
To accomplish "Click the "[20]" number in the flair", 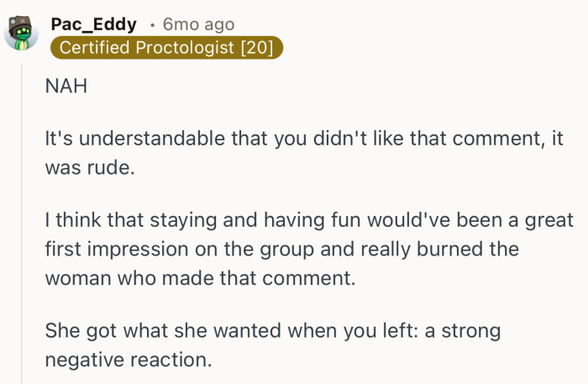I will pyautogui.click(x=256, y=48).
